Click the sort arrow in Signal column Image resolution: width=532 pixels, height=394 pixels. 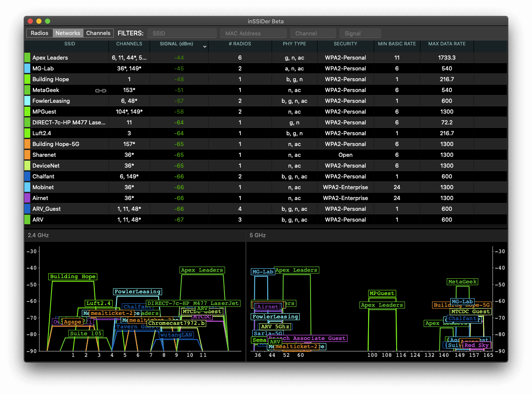[205, 46]
